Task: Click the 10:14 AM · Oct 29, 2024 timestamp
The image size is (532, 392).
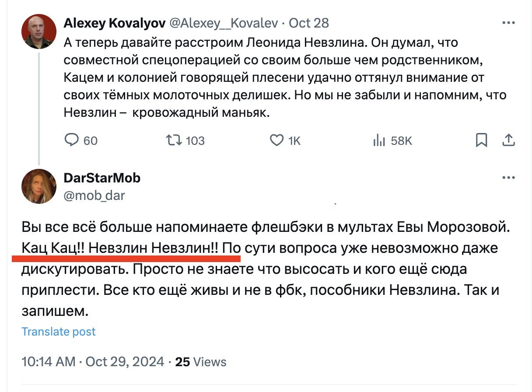Action: coord(93,362)
